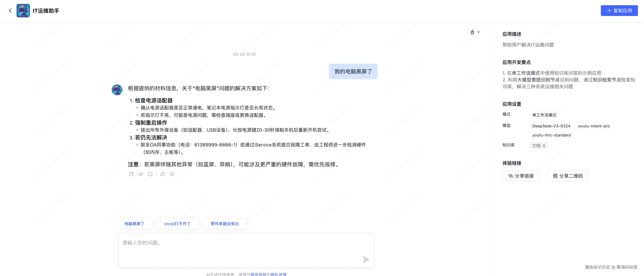Expand the chevron next to broom icon
The height and width of the screenshot is (276, 644).
(x=479, y=32)
